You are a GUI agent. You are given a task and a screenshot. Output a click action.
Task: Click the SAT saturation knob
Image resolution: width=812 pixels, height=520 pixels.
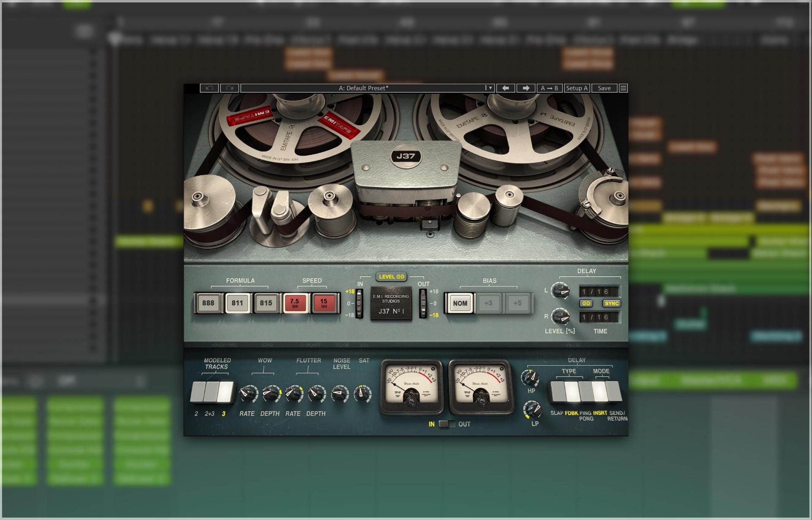[362, 394]
